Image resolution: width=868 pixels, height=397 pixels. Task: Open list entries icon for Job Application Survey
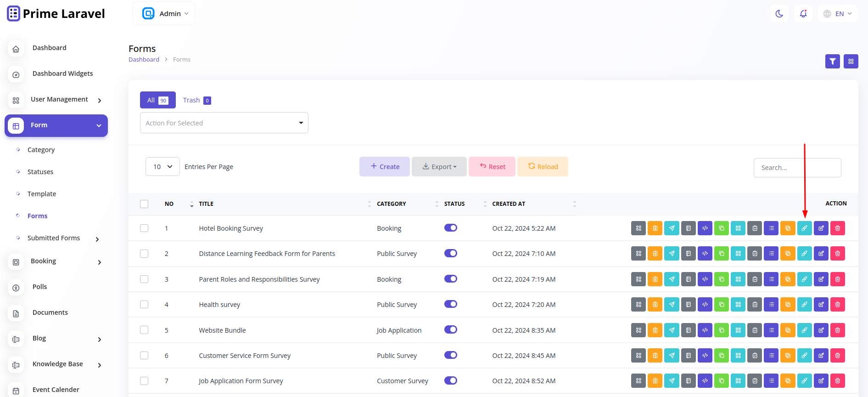771,381
